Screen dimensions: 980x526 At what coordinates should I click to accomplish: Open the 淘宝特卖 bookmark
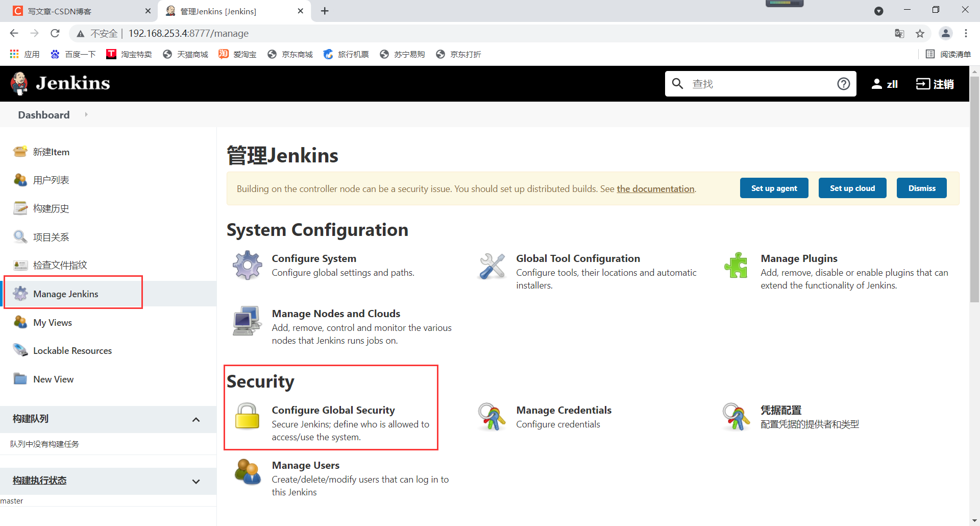129,54
